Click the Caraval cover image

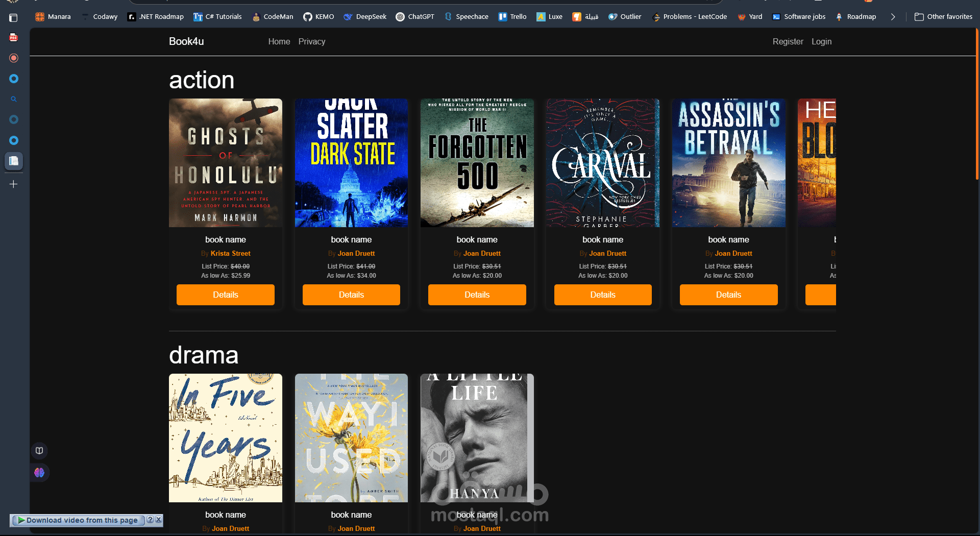coord(603,163)
